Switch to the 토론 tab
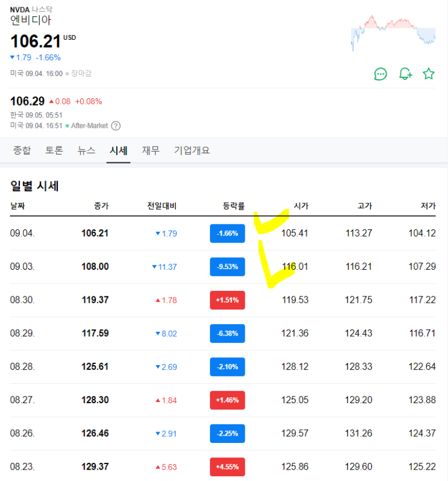448x481 pixels. [54, 150]
